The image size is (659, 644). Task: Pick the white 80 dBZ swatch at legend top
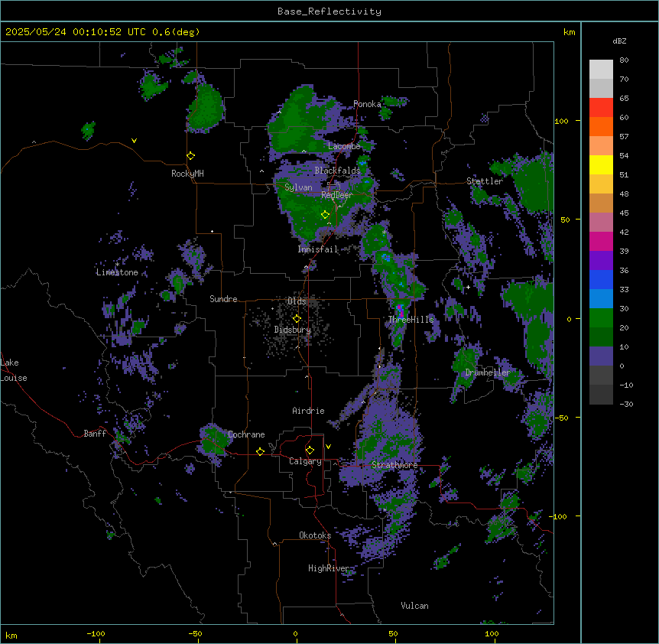coord(601,70)
